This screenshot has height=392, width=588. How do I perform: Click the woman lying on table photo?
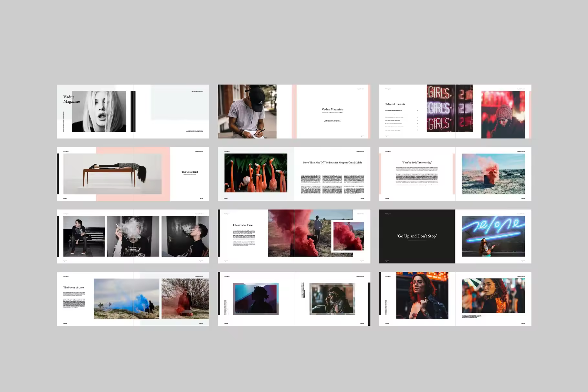coord(112,174)
